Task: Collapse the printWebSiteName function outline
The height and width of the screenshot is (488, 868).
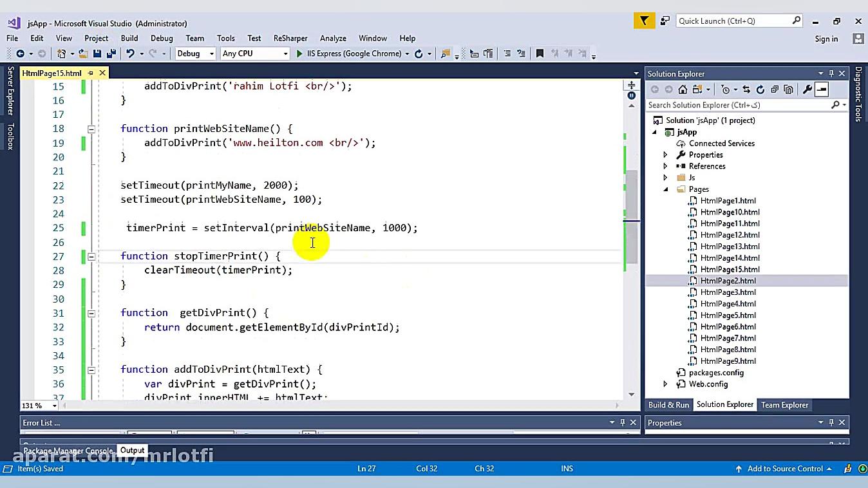Action: pos(91,129)
